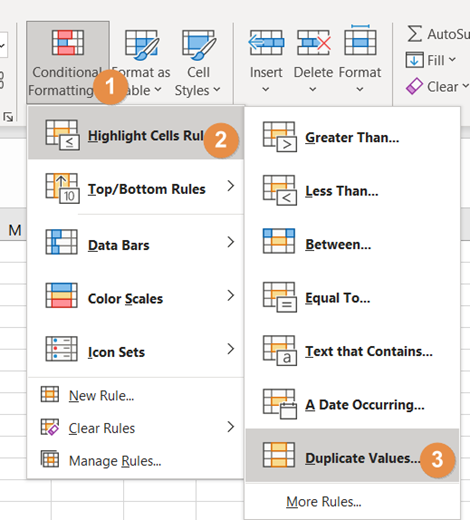Viewport: 470px width, 520px height.
Task: Open Manage Rules... label
Action: pyautogui.click(x=115, y=461)
